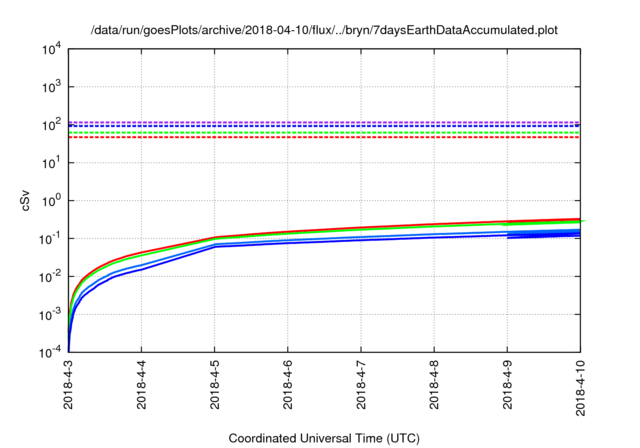Viewport: 640px width, 448px height.
Task: Click the x-axis tick label 2018-4-6
Action: point(288,385)
